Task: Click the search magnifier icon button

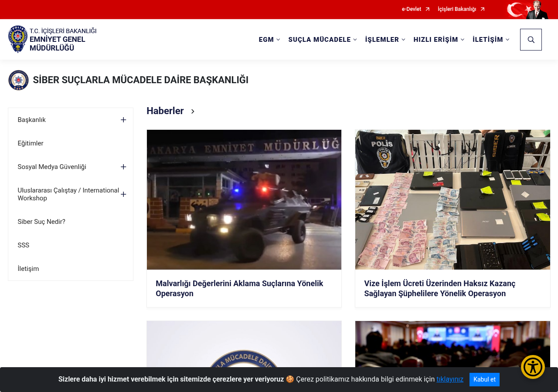Action: click(531, 40)
